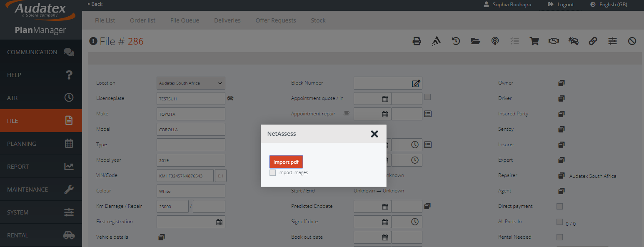644x247 pixels.
Task: Enable the import images checkbox
Action: coord(272,172)
